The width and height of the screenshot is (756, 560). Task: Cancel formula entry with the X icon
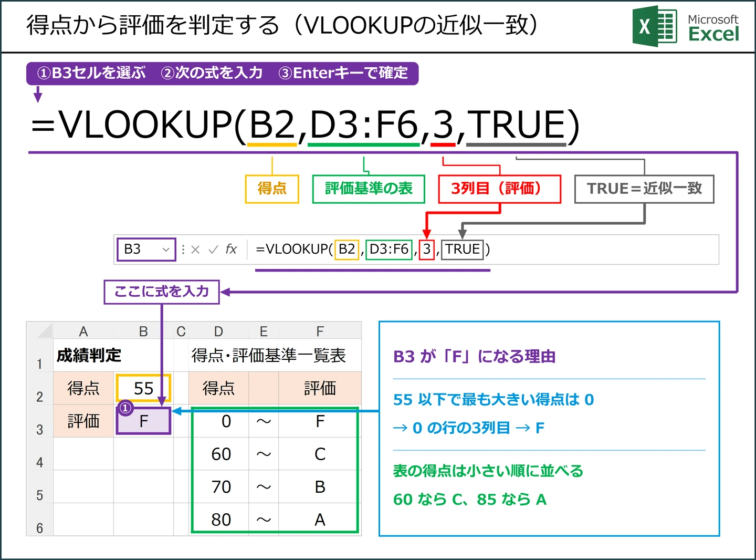point(195,250)
